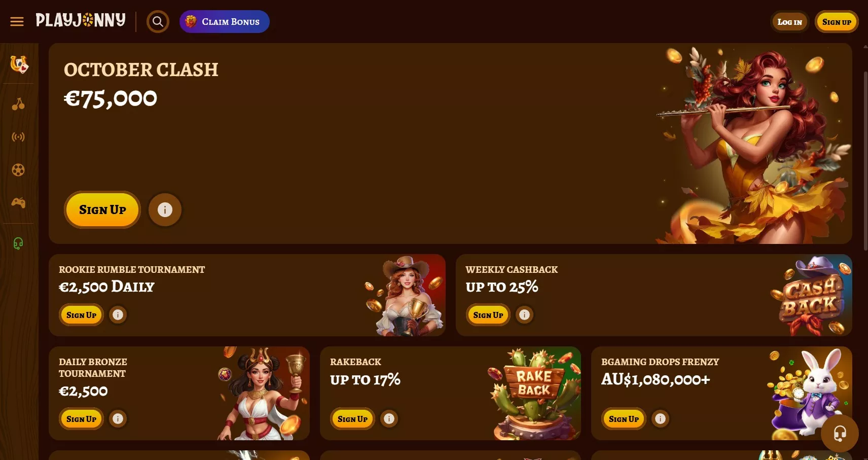Open the live casino broadcast icon
The width and height of the screenshot is (868, 460).
(18, 137)
